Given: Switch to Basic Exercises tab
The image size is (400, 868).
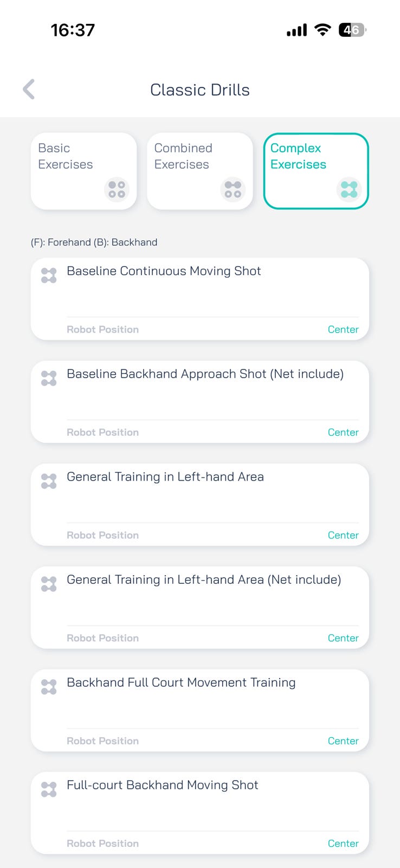Looking at the screenshot, I should pyautogui.click(x=84, y=171).
